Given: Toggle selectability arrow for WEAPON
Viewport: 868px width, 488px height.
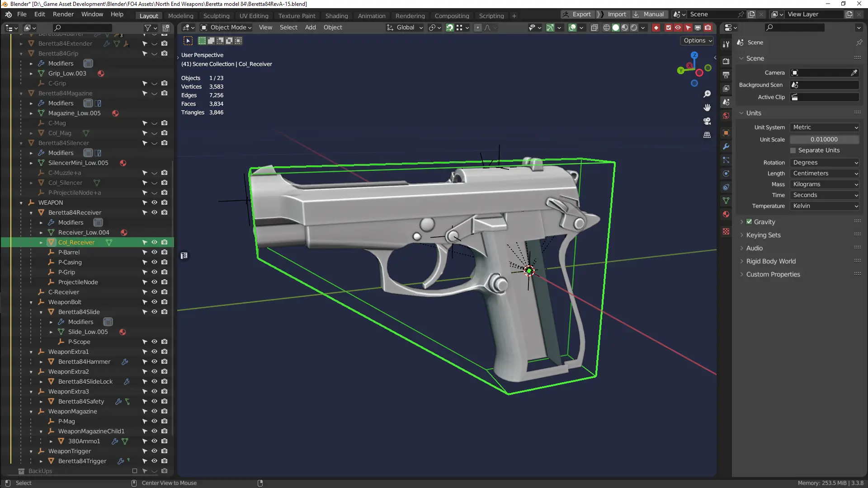Looking at the screenshot, I should [x=145, y=203].
